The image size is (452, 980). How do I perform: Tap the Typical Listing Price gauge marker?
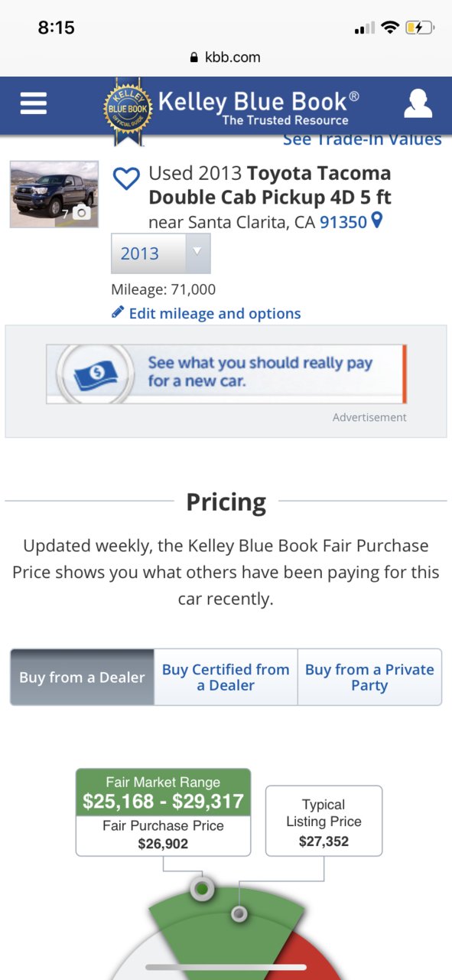pyautogui.click(x=239, y=913)
